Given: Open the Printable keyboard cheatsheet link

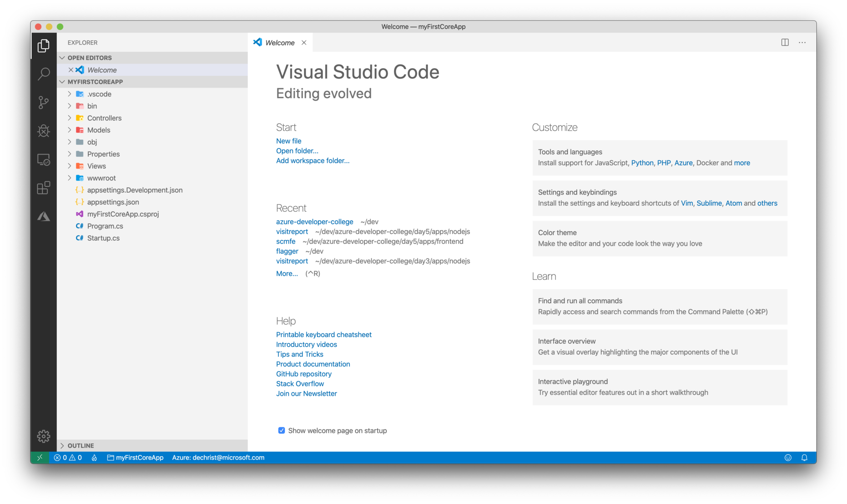Looking at the screenshot, I should 323,334.
